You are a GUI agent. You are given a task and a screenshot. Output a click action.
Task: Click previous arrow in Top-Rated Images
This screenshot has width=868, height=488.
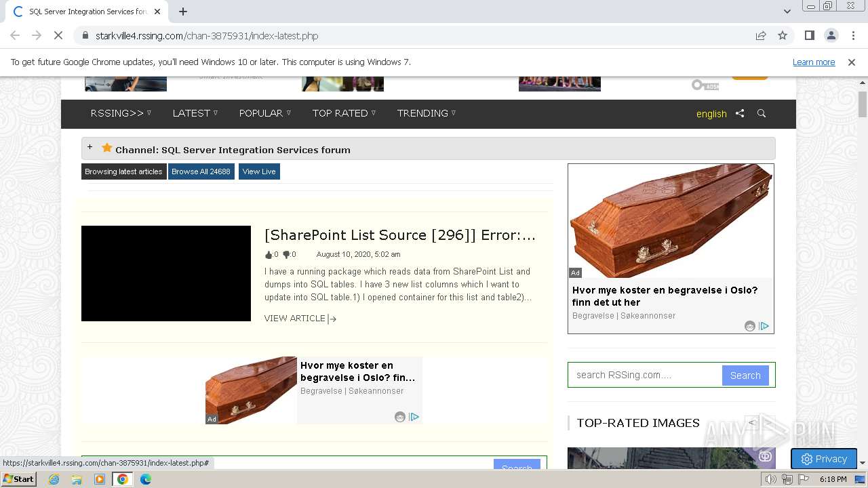(x=751, y=422)
